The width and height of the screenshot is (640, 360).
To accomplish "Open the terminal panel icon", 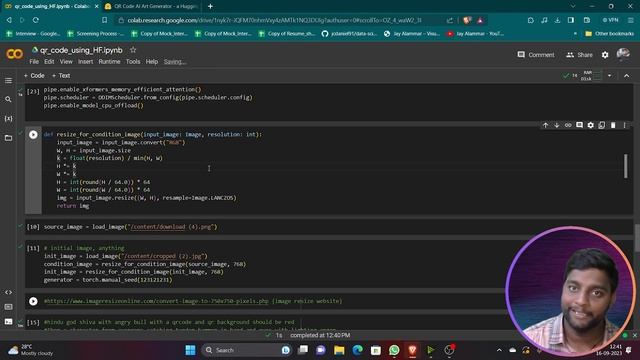I will (8, 322).
